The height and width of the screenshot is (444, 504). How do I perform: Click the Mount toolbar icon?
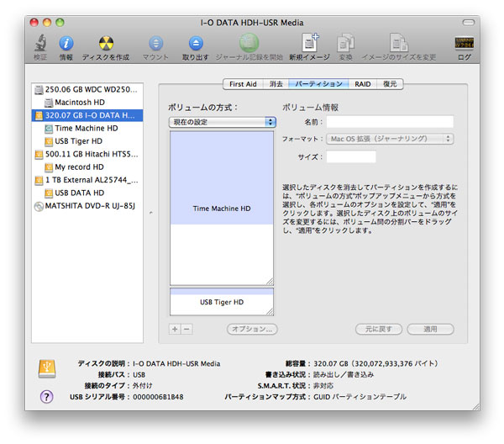156,43
